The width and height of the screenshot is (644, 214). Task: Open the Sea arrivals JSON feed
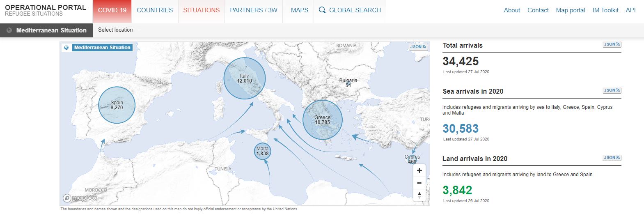[x=612, y=90]
